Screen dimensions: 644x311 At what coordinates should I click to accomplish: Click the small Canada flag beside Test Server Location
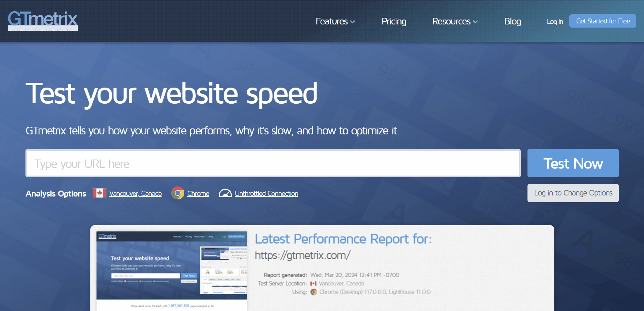[313, 284]
